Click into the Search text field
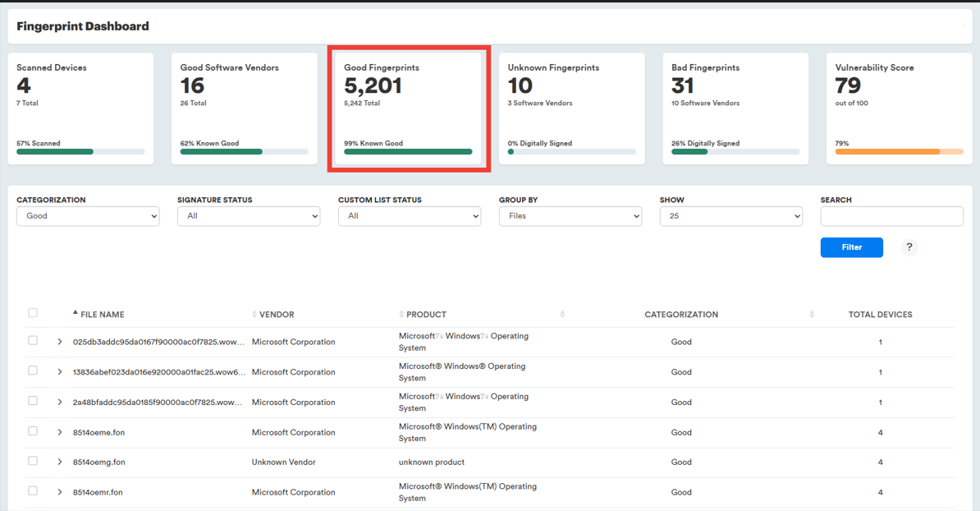 point(891,216)
